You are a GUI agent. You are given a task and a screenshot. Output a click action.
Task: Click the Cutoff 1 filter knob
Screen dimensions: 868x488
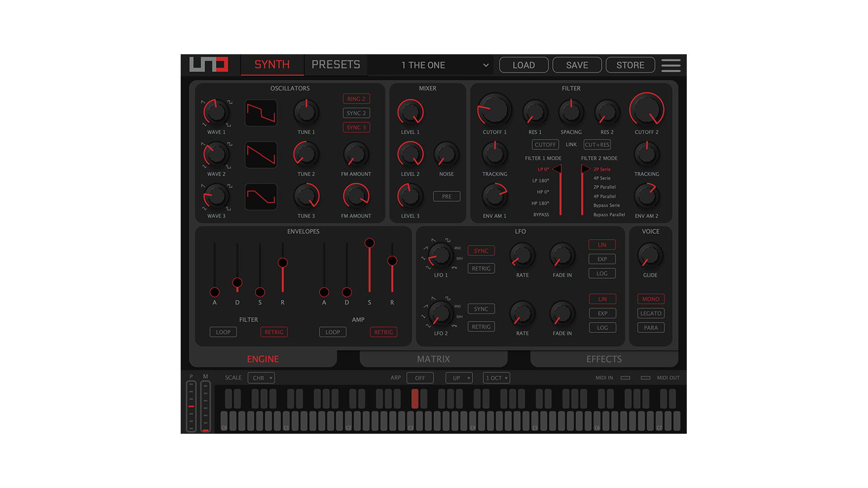click(x=494, y=110)
